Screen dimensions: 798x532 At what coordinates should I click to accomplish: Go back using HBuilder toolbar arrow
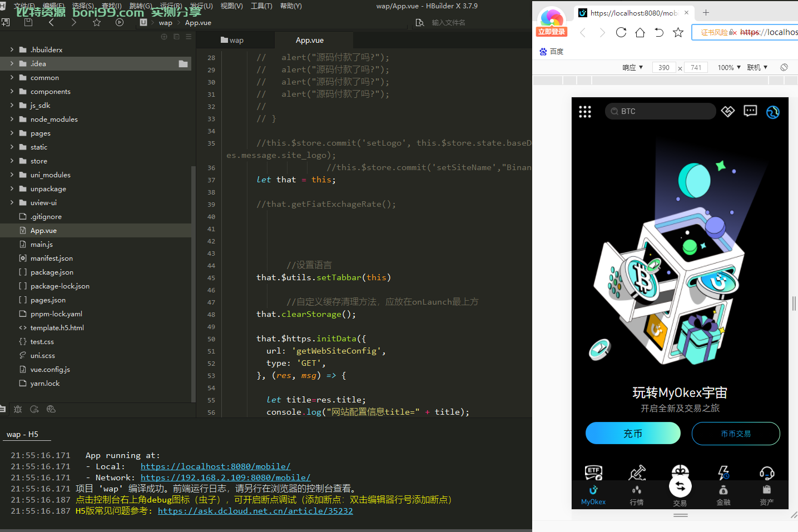pos(51,22)
